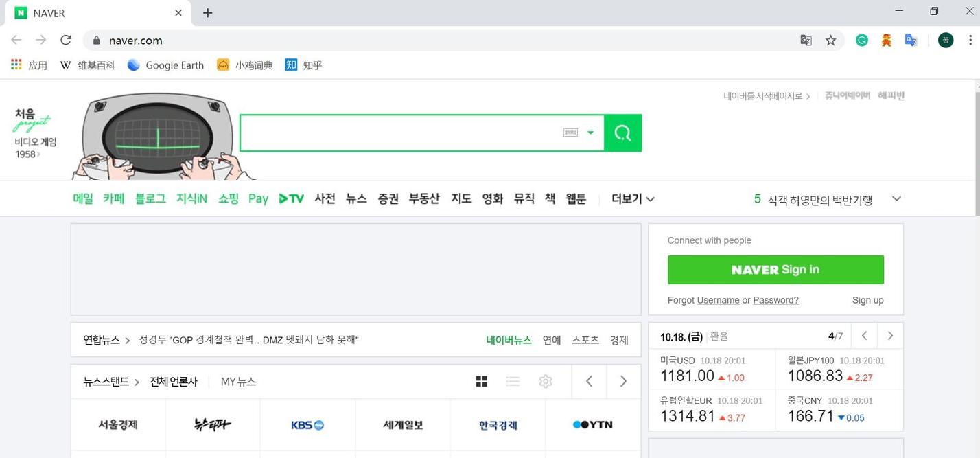Go to next newsstand page arrow
The width and height of the screenshot is (980, 458).
[623, 381]
